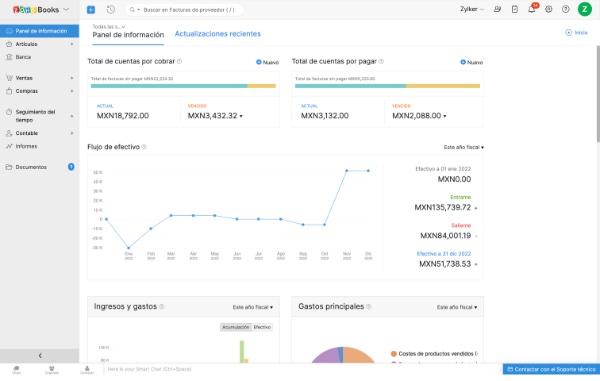
Task: Open the search scope dropdown arrow
Action: (139, 10)
